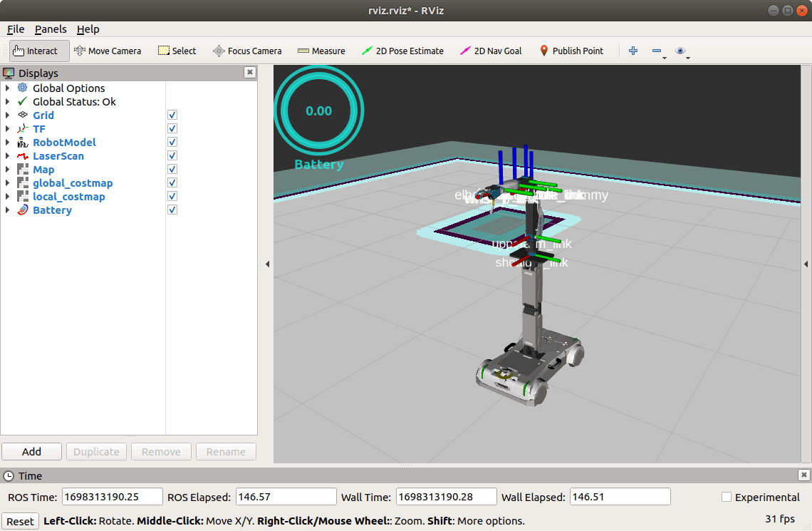Screen dimensions: 812x531
Task: Select the Interact tool
Action: click(40, 51)
